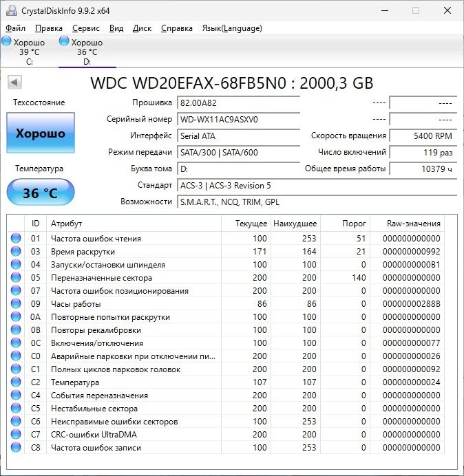
Task: Click the Текущее column header
Action: pos(246,224)
